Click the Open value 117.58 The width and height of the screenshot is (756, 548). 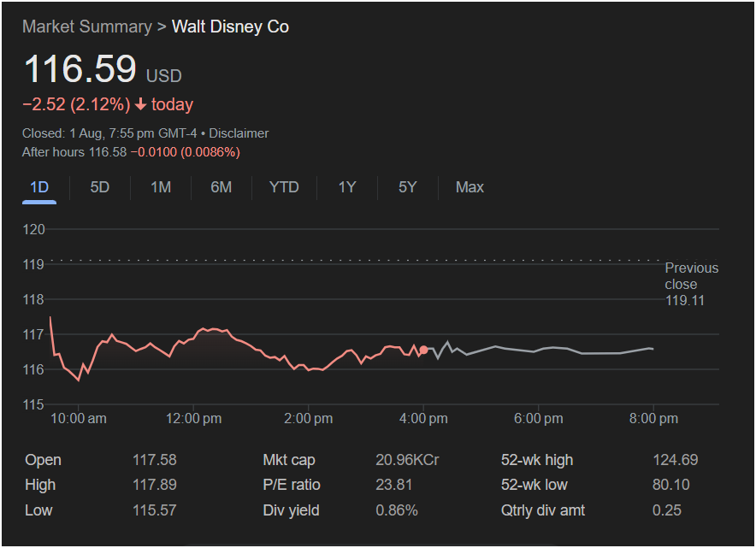(155, 460)
